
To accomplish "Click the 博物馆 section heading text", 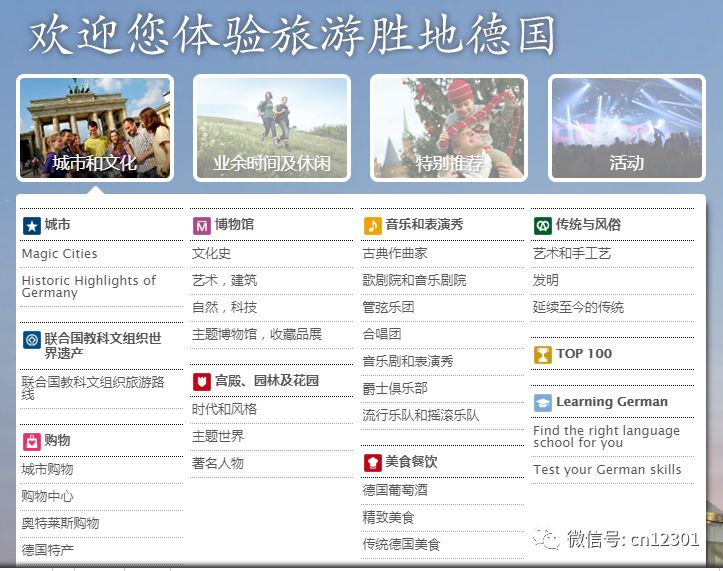I will coord(234,225).
